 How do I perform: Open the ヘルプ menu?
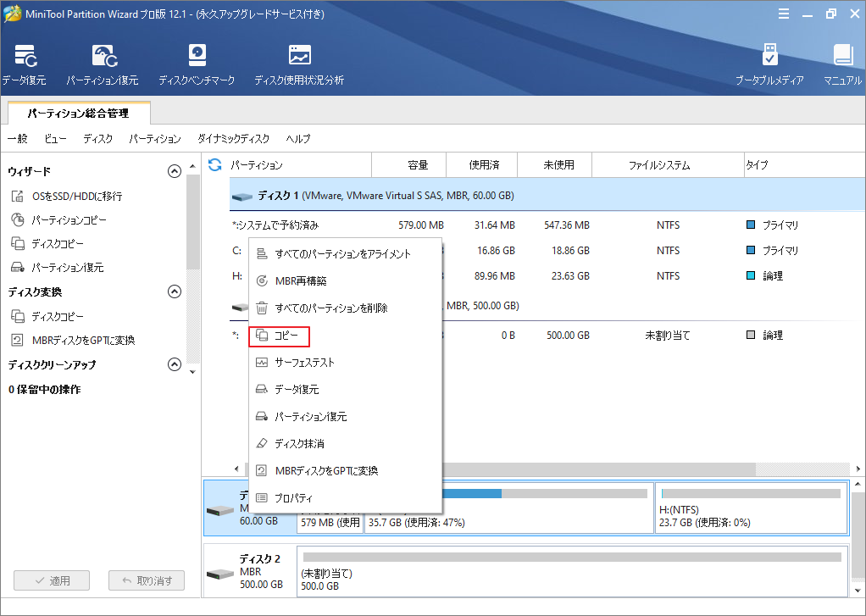click(x=298, y=139)
